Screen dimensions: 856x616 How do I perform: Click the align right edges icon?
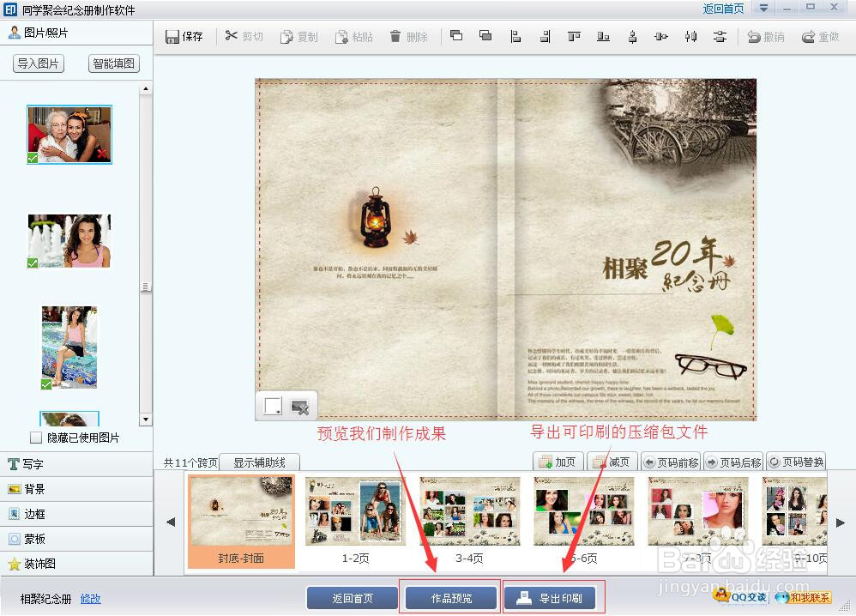pyautogui.click(x=545, y=37)
